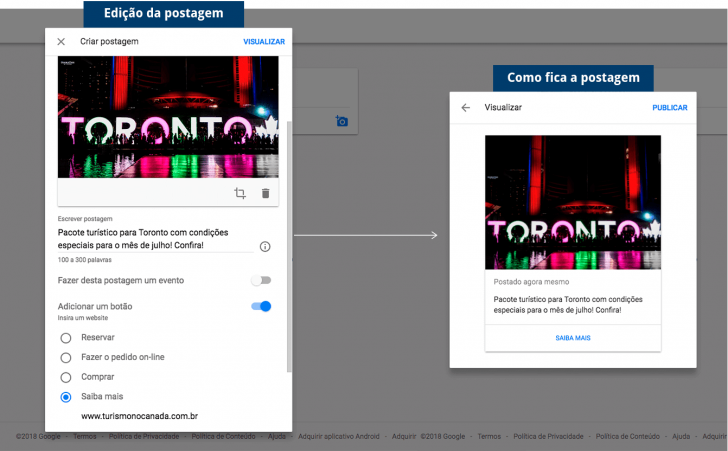Select the Reservar radio button
Image resolution: width=728 pixels, height=451 pixels.
click(66, 338)
